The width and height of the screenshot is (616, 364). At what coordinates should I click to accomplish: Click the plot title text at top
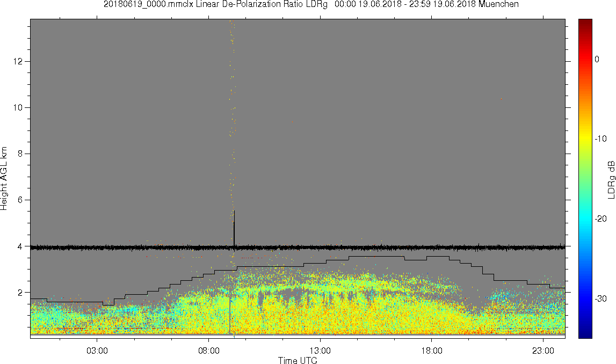pyautogui.click(x=311, y=4)
